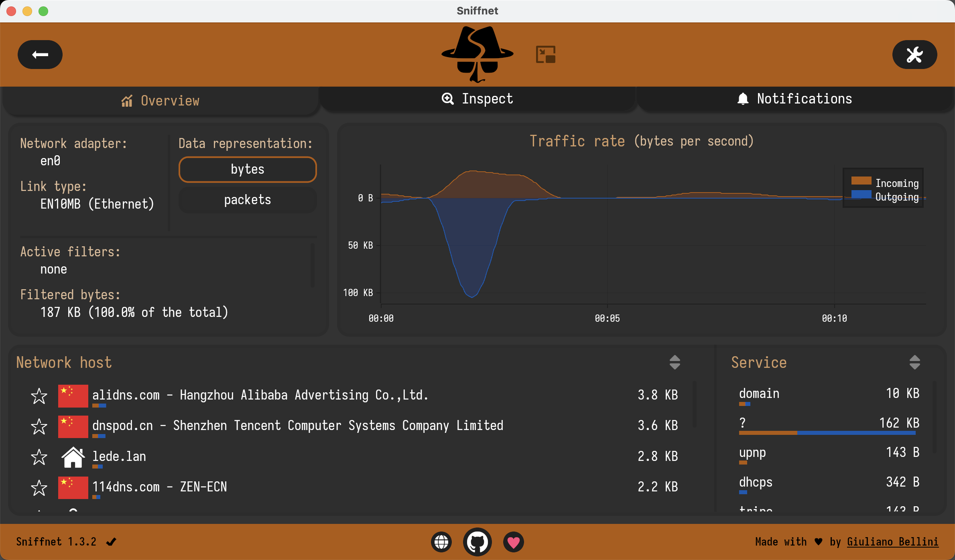Click EN10MB (Ethernet) link type value
Viewport: 955px width, 560px height.
click(97, 204)
